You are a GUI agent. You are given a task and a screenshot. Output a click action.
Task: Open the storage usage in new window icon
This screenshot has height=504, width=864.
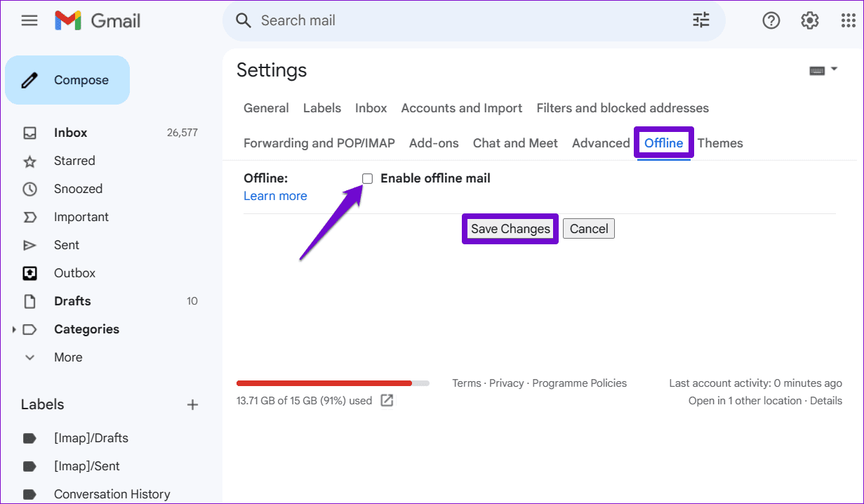pyautogui.click(x=387, y=400)
